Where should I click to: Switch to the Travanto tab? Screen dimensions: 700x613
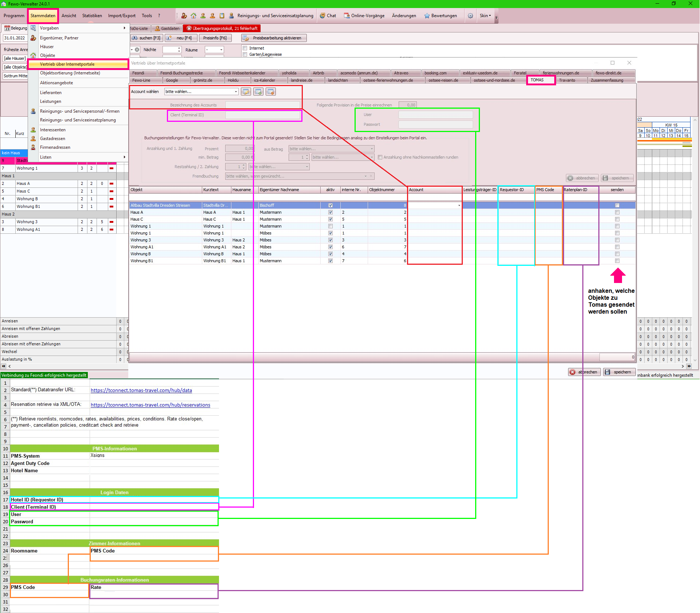567,80
